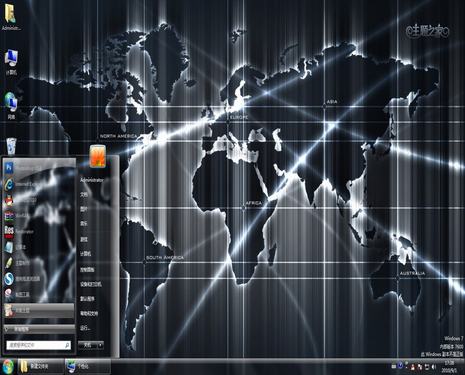Click the volume speaker tray icon
This screenshot has width=465, height=375.
pos(433,367)
